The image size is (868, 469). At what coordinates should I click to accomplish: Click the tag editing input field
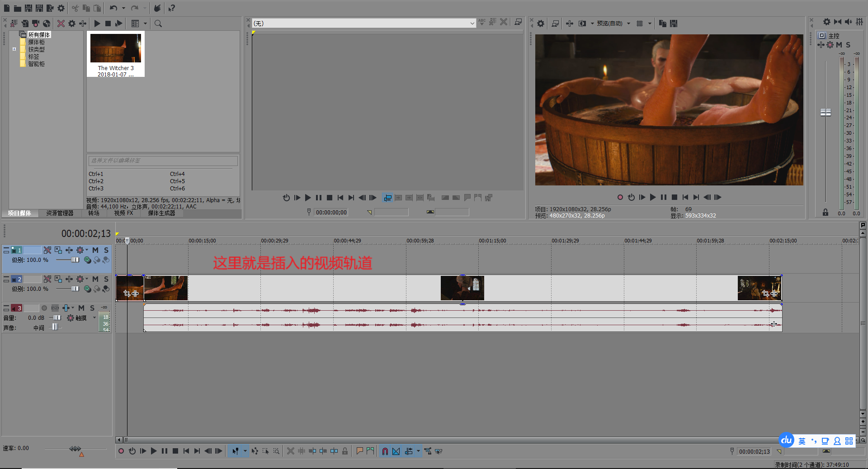coord(163,161)
